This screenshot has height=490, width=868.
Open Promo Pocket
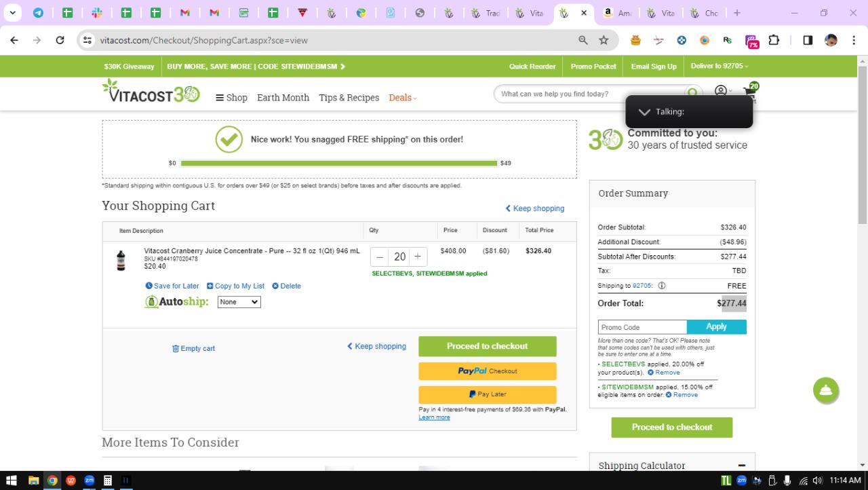593,67
